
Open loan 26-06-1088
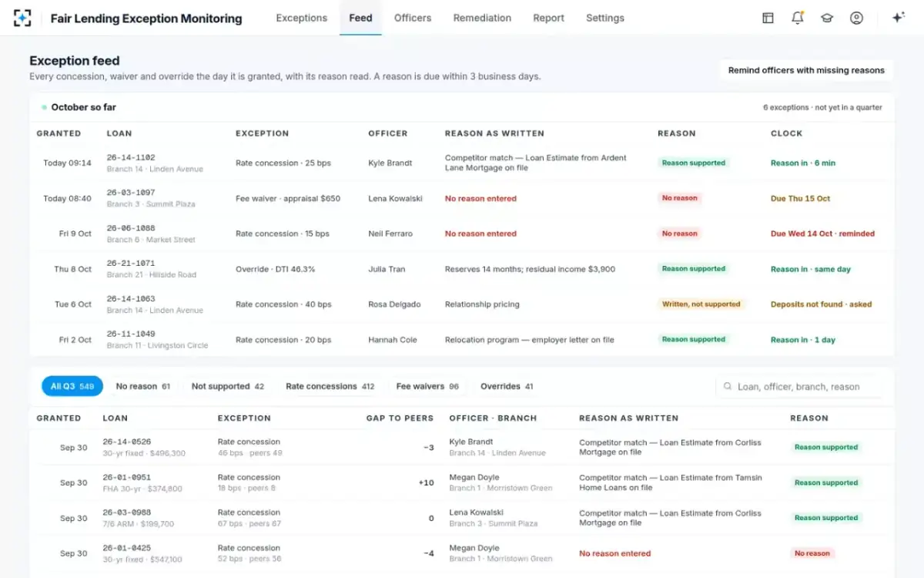tap(130, 228)
